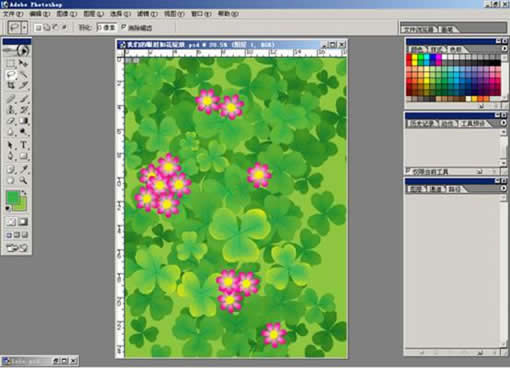Select the Pen tool
Viewport: 510px width, 368px height.
point(11,156)
